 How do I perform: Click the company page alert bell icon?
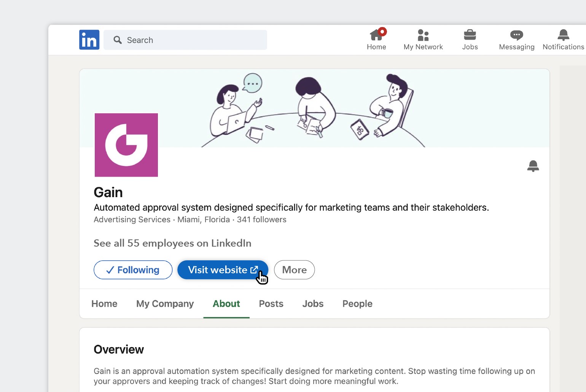pos(533,166)
